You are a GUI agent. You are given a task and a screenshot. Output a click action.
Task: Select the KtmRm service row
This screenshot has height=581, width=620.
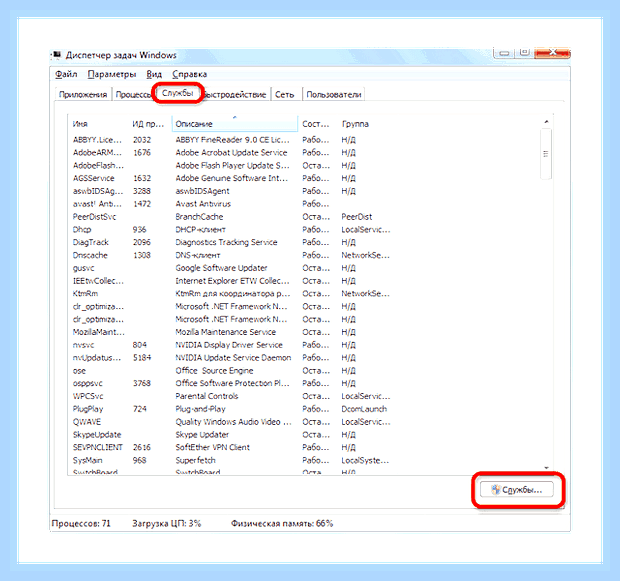(x=233, y=293)
